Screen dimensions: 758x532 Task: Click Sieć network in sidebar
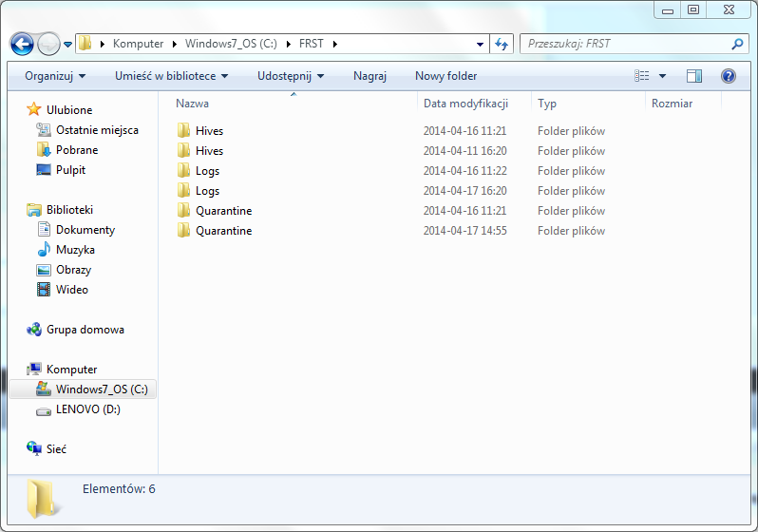click(56, 448)
